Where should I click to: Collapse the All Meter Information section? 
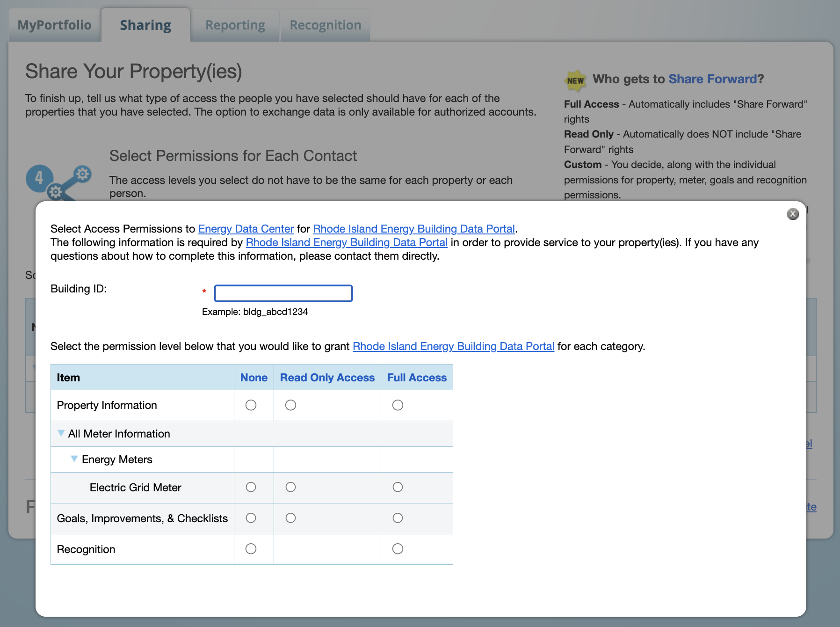coord(61,433)
